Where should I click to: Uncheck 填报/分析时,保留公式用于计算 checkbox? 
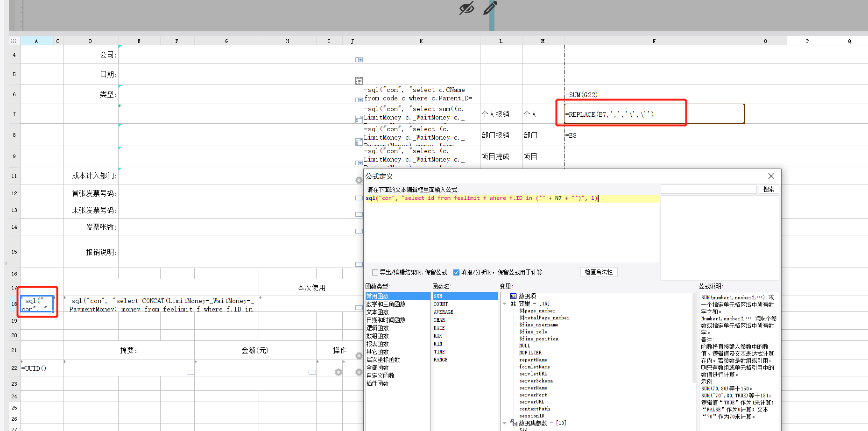click(456, 272)
